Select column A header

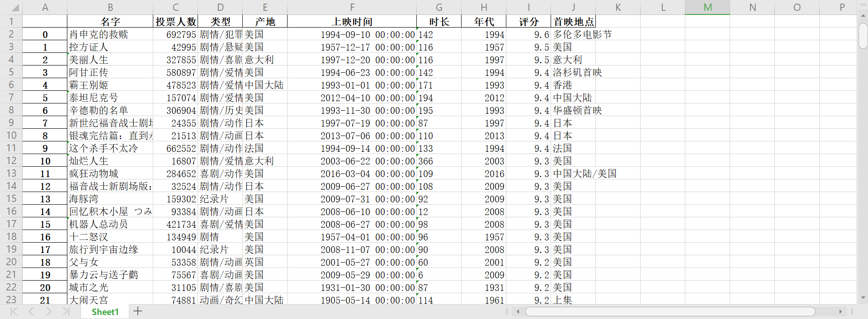tap(45, 7)
